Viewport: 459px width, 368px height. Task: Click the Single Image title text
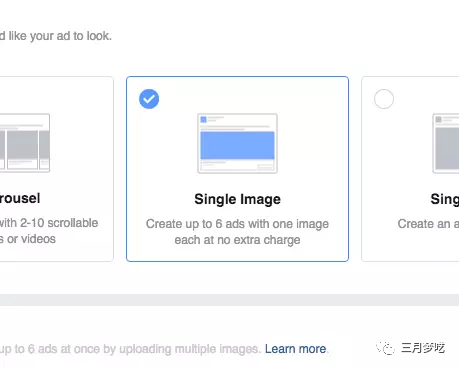(x=237, y=199)
